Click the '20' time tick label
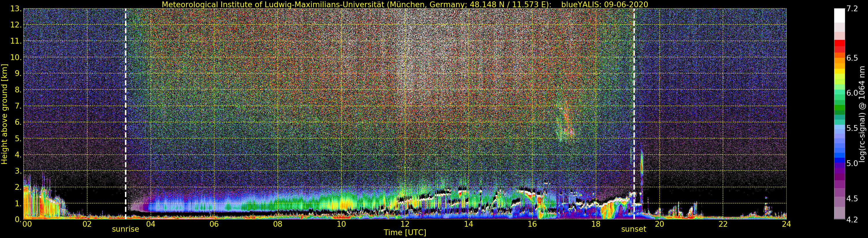 (659, 224)
